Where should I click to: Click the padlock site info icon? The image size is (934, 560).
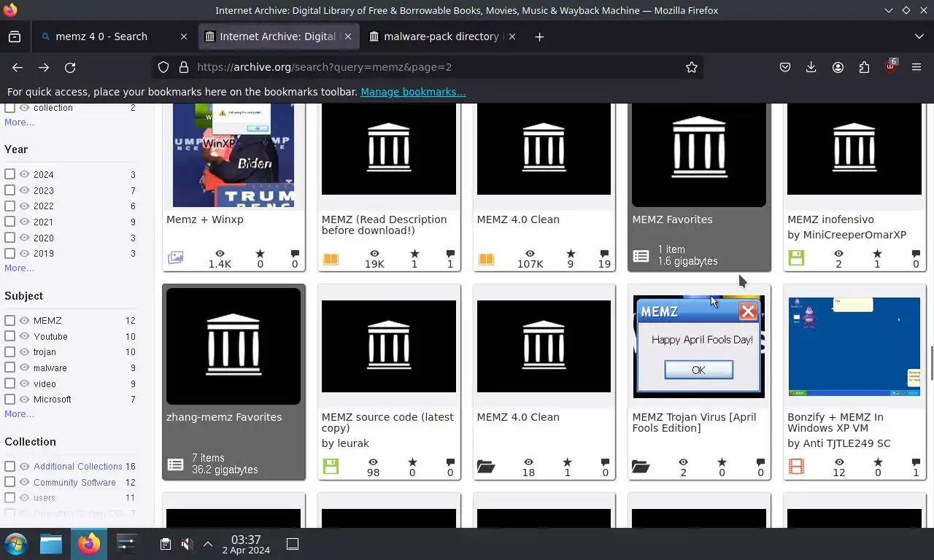click(184, 67)
